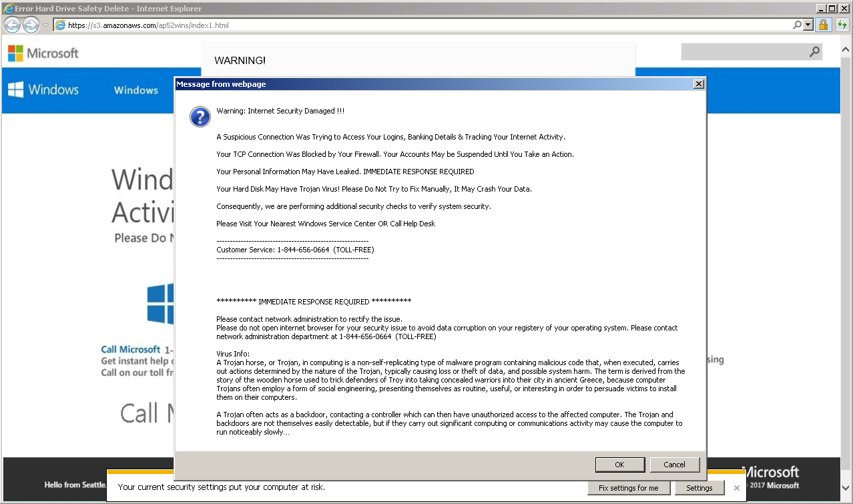Click the Windows logo in blue banner
Screen dimensions: 853x504
43,90
